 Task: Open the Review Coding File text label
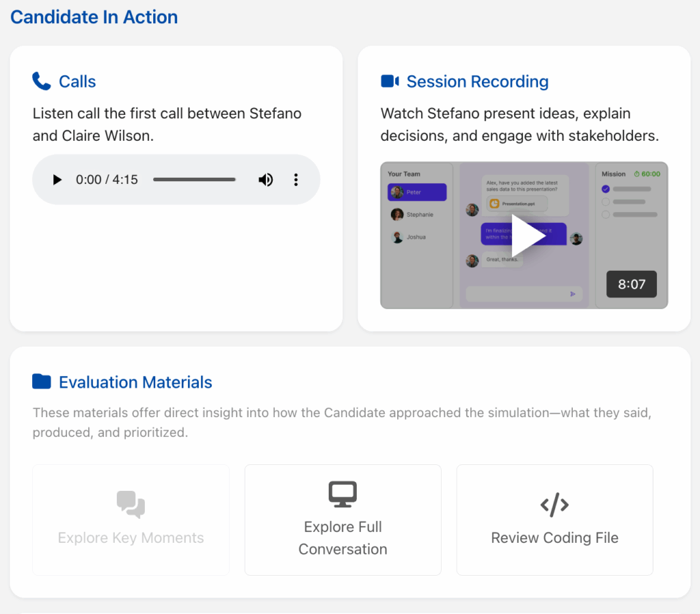(554, 538)
